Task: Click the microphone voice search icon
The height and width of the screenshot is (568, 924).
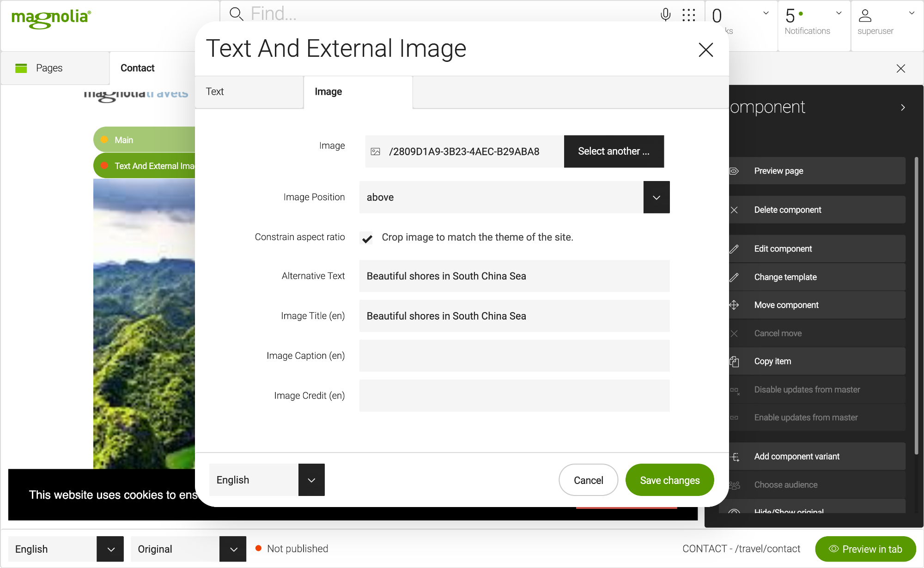Action: pos(665,15)
